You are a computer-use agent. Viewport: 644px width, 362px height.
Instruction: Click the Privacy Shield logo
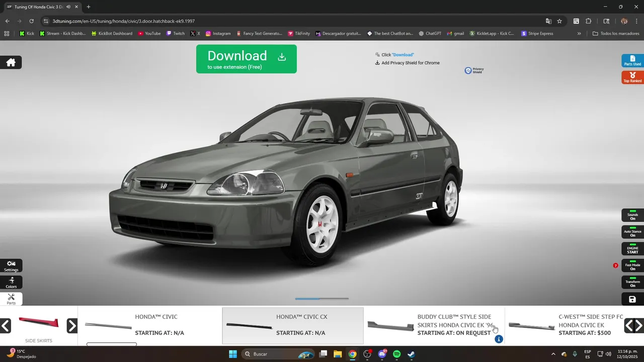click(474, 70)
